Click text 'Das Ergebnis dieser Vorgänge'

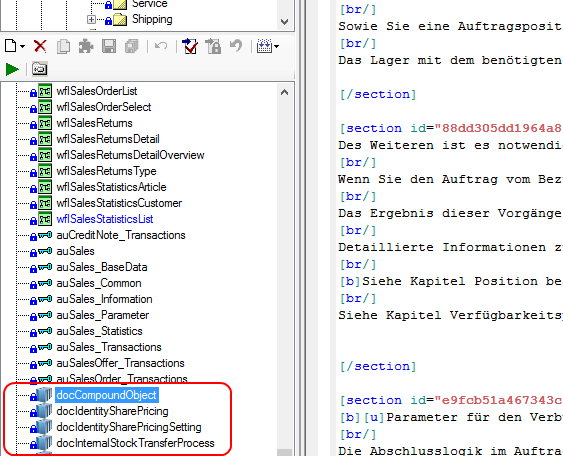pos(450,213)
